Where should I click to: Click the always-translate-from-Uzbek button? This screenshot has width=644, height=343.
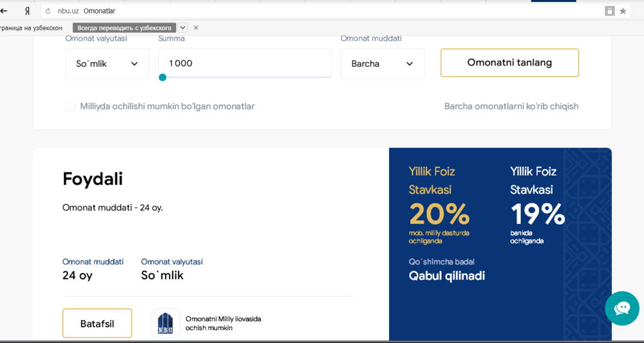pos(124,28)
